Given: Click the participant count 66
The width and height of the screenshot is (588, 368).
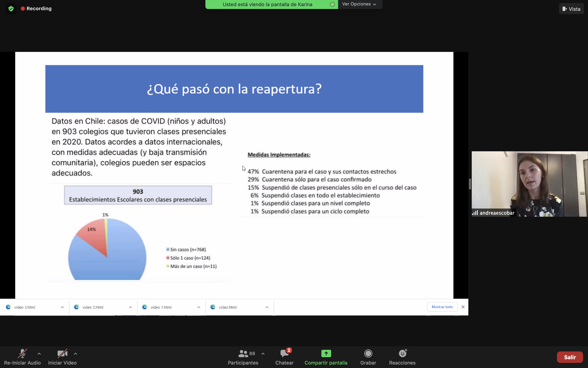Looking at the screenshot, I should pyautogui.click(x=252, y=353).
